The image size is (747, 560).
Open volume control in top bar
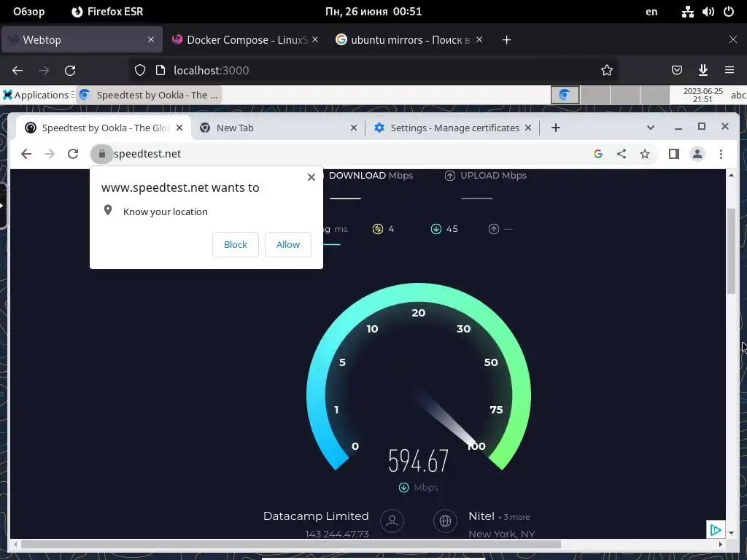[x=708, y=12]
